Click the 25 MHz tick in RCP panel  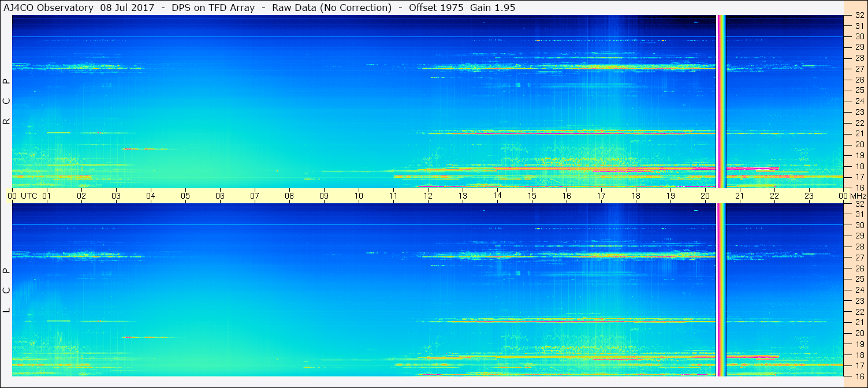(x=859, y=90)
